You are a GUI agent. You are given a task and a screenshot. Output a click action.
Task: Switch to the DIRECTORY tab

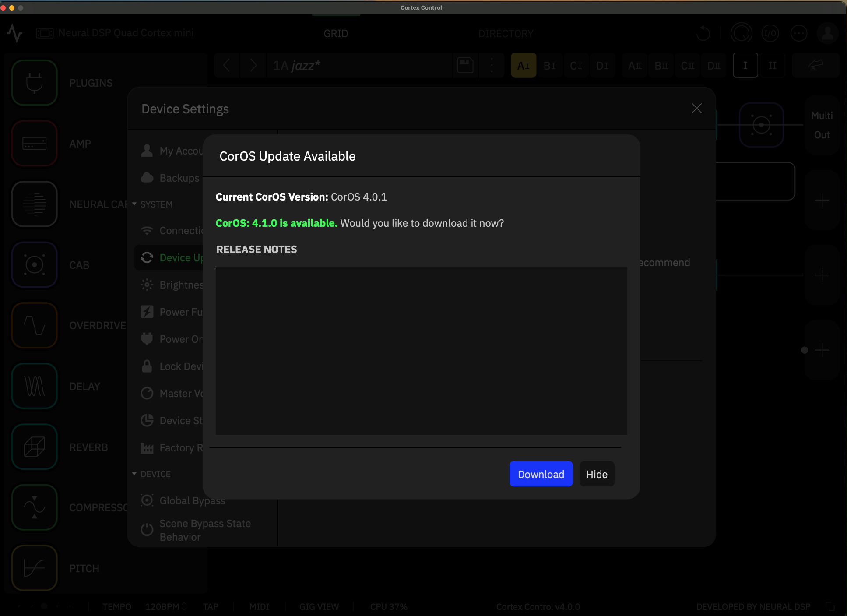tap(506, 34)
